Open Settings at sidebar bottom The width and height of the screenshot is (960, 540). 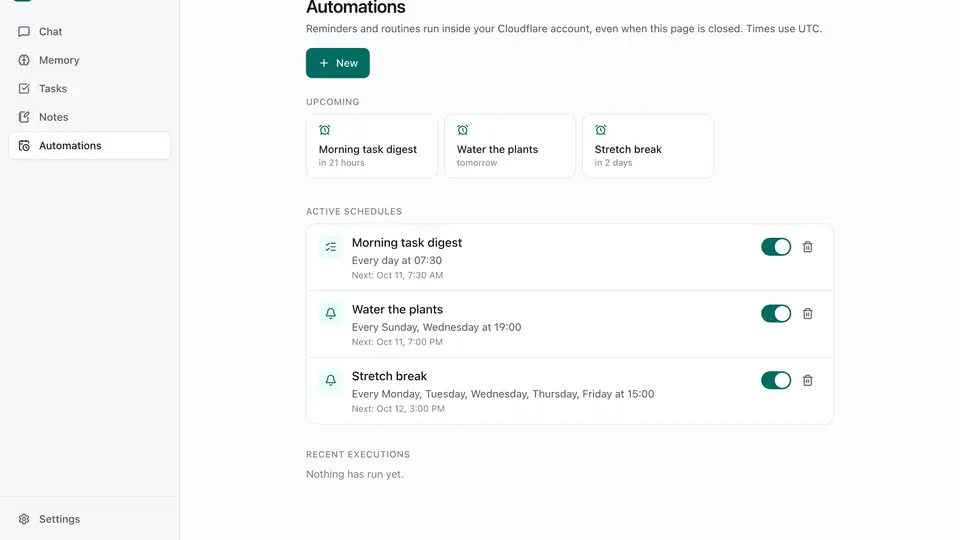pyautogui.click(x=89, y=519)
